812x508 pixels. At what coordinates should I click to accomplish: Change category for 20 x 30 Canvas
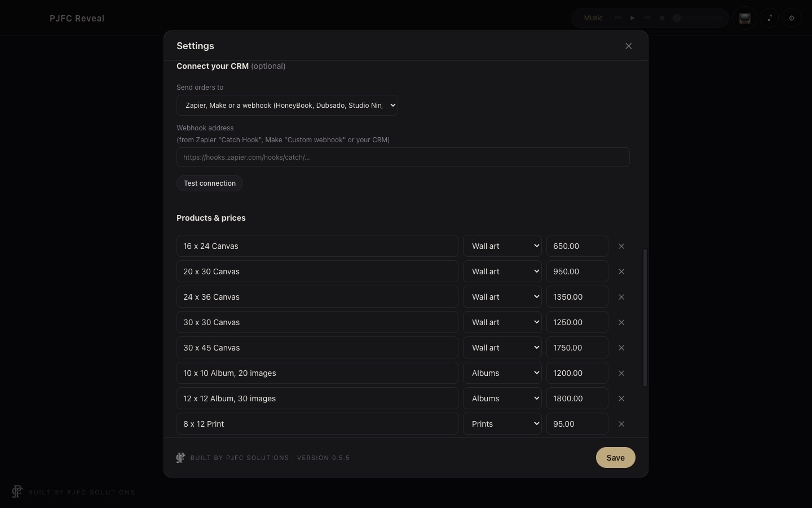coord(502,271)
